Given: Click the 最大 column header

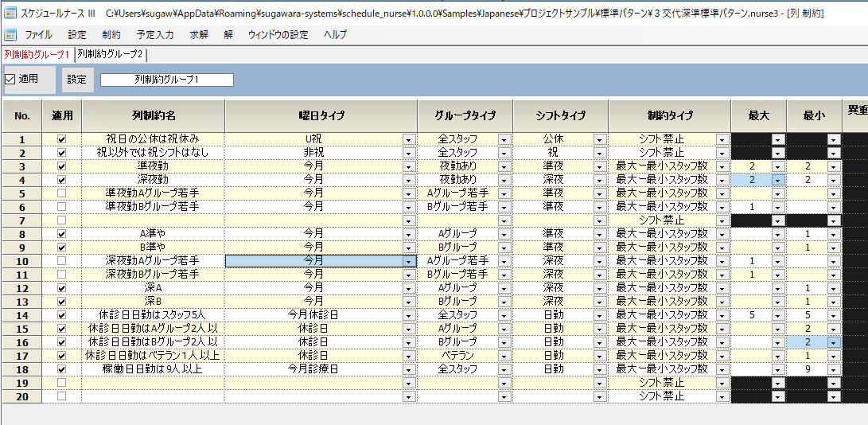Looking at the screenshot, I should 759,116.
